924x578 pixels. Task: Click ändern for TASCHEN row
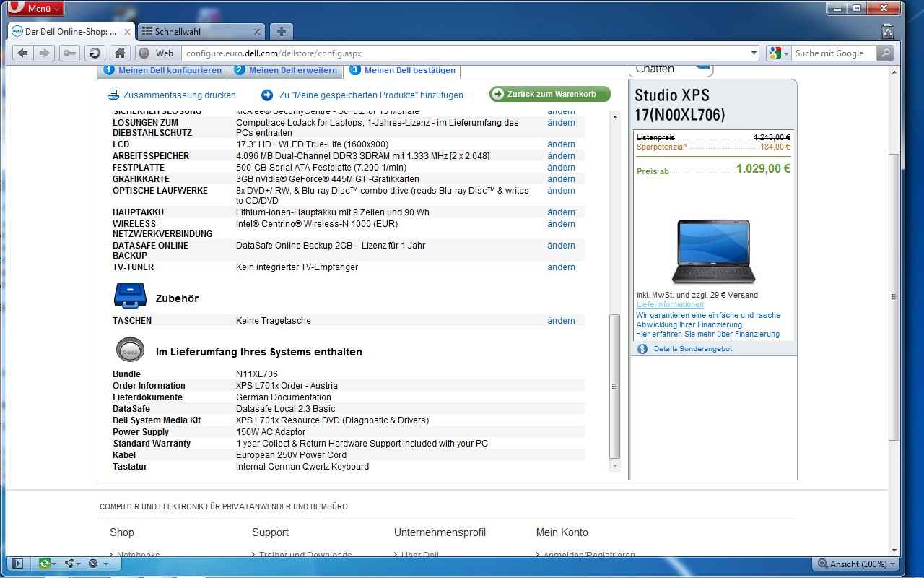coord(561,321)
